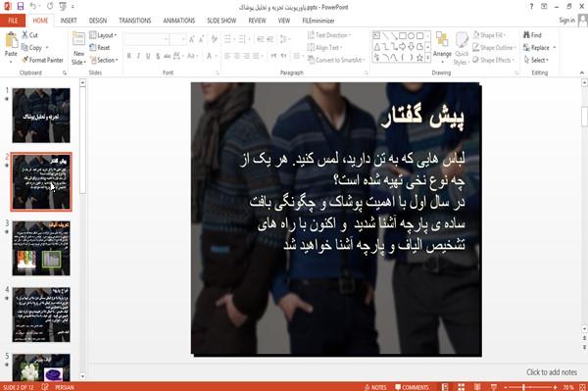Switch to TRANSITIONS tab
This screenshot has height=391, width=588.
(x=135, y=21)
